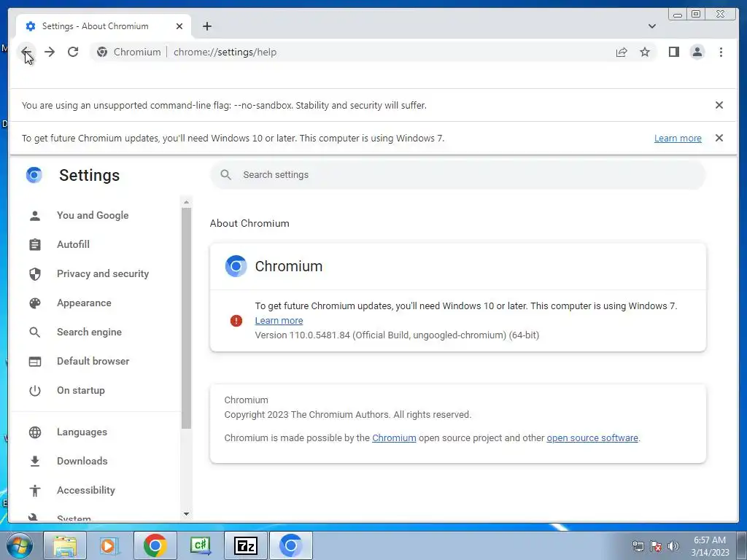Screen dimensions: 747x560
Task: Click the sidebar scrollbar up arrow
Action: point(186,203)
